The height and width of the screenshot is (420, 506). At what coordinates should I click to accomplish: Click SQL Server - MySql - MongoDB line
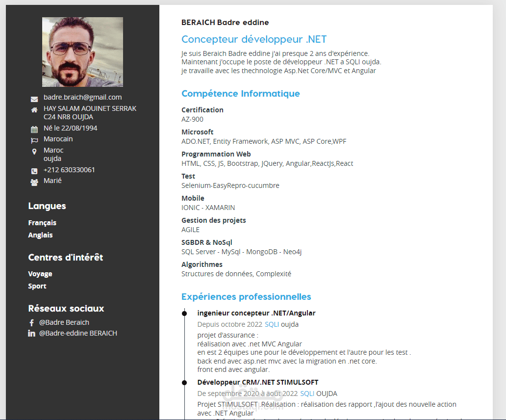[x=241, y=252]
